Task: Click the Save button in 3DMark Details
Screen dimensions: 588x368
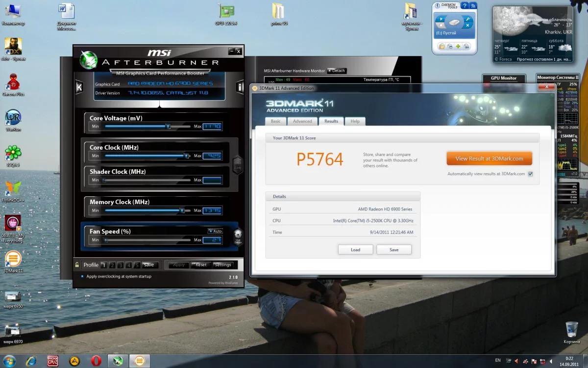Action: click(394, 250)
